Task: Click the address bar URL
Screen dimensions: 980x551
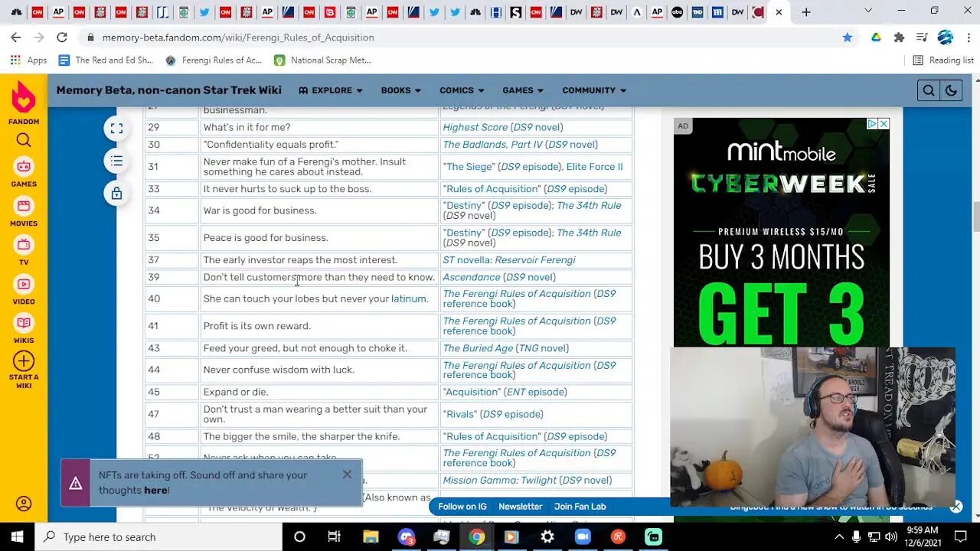Action: click(x=238, y=37)
